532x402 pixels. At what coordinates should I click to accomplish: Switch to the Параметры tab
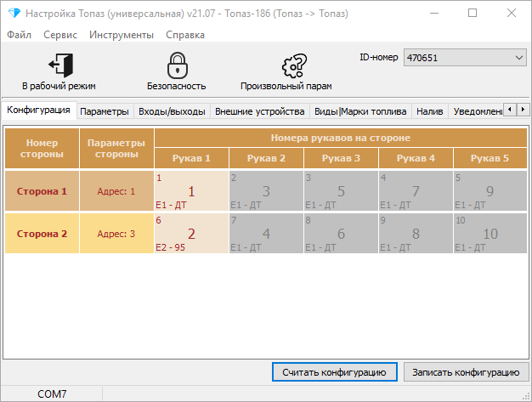tap(105, 111)
